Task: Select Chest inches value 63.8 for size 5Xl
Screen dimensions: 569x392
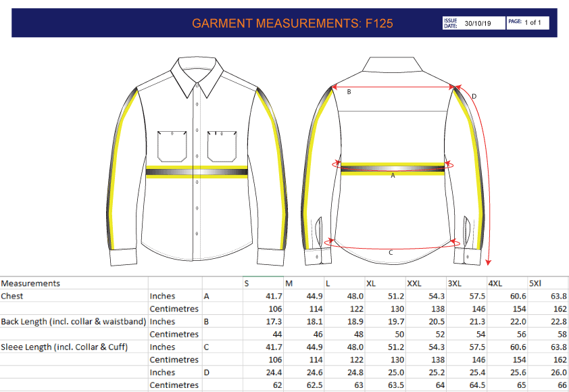Action: (x=558, y=296)
